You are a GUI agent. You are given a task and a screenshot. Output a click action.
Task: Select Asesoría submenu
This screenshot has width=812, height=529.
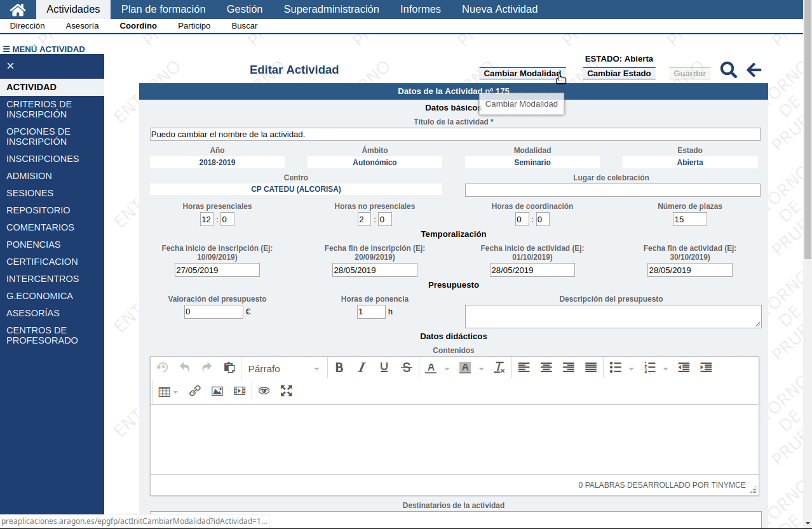click(x=82, y=26)
